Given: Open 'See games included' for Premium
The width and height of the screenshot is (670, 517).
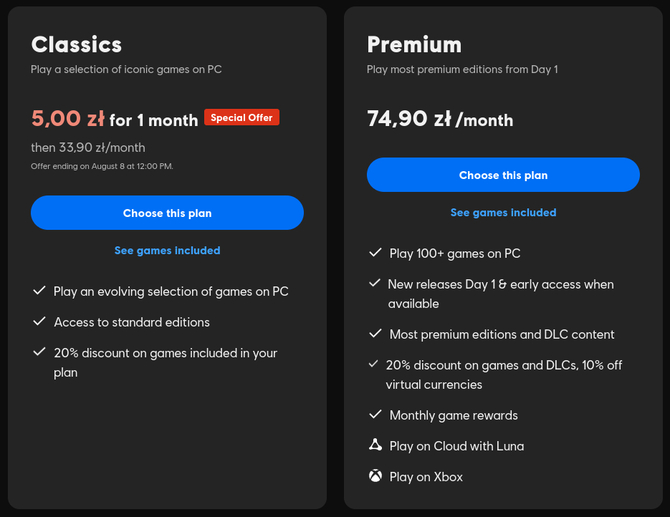Looking at the screenshot, I should 503,212.
